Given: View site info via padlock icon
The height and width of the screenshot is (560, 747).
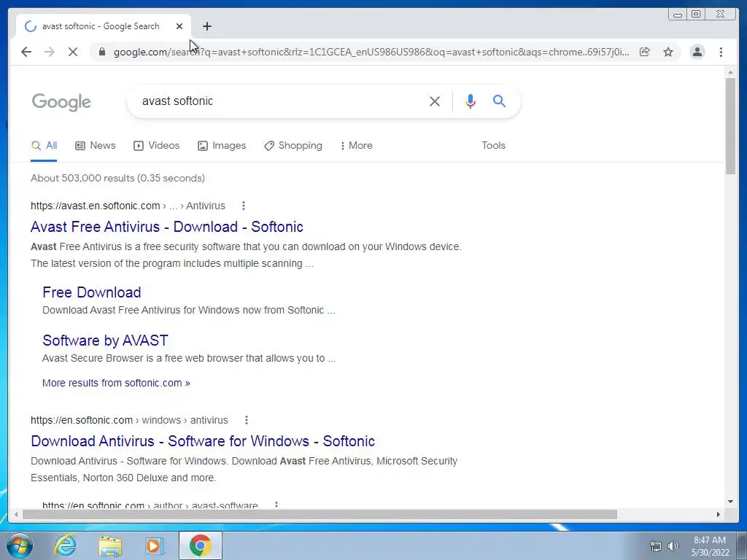Looking at the screenshot, I should point(102,52).
